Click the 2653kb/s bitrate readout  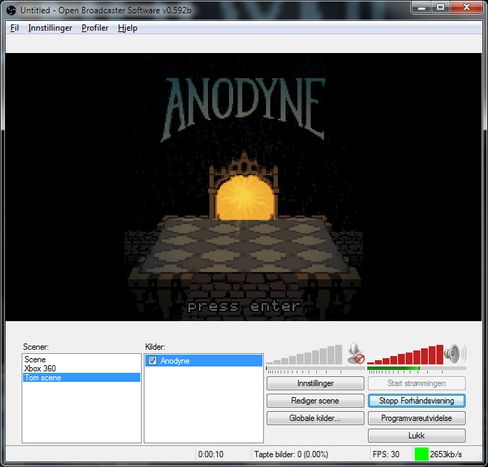(x=446, y=454)
